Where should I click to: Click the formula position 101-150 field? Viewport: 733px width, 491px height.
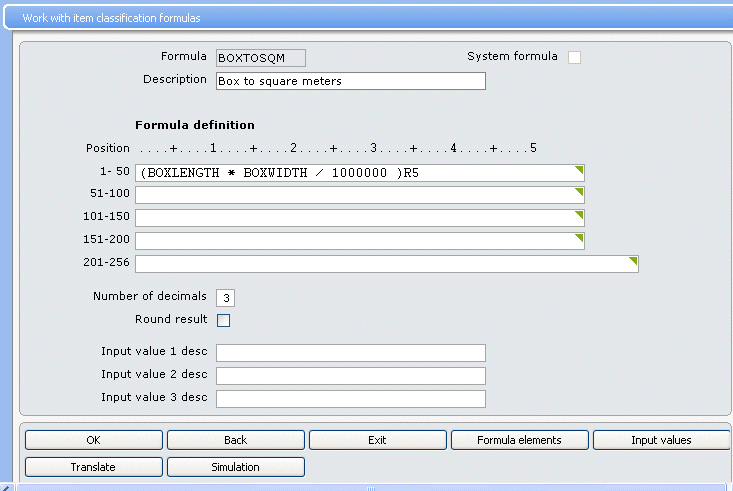coord(355,218)
